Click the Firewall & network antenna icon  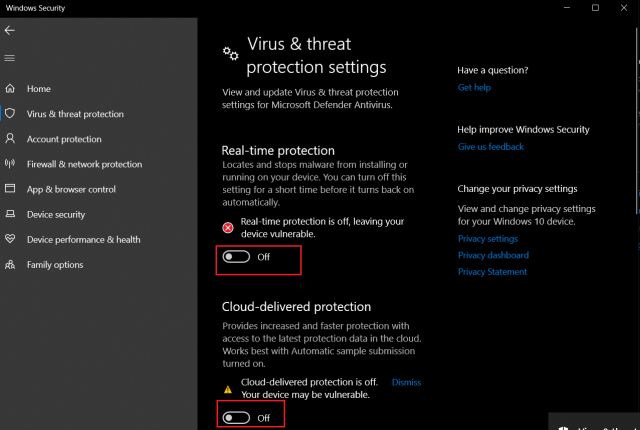tap(10, 164)
